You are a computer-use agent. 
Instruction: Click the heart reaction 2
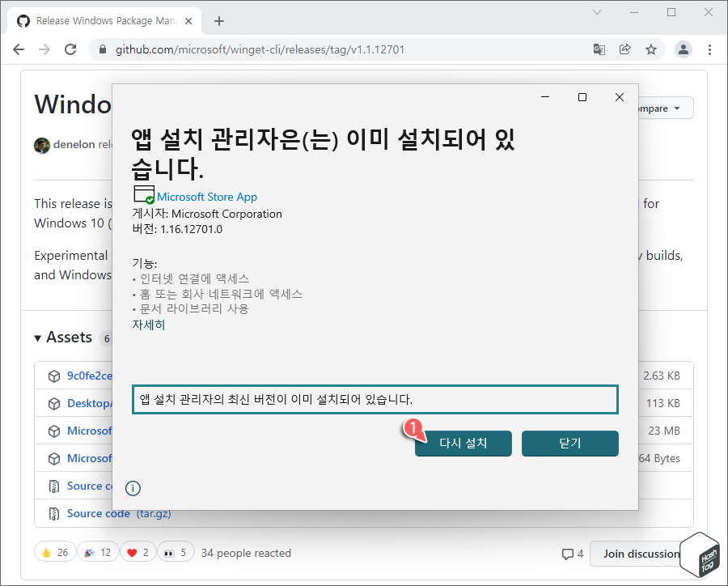[x=138, y=552]
